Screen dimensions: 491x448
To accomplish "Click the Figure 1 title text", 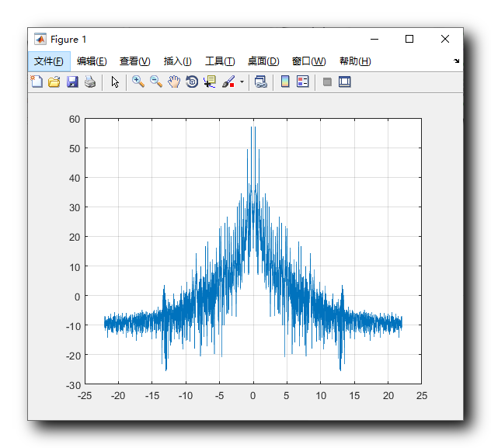I will [x=68, y=40].
